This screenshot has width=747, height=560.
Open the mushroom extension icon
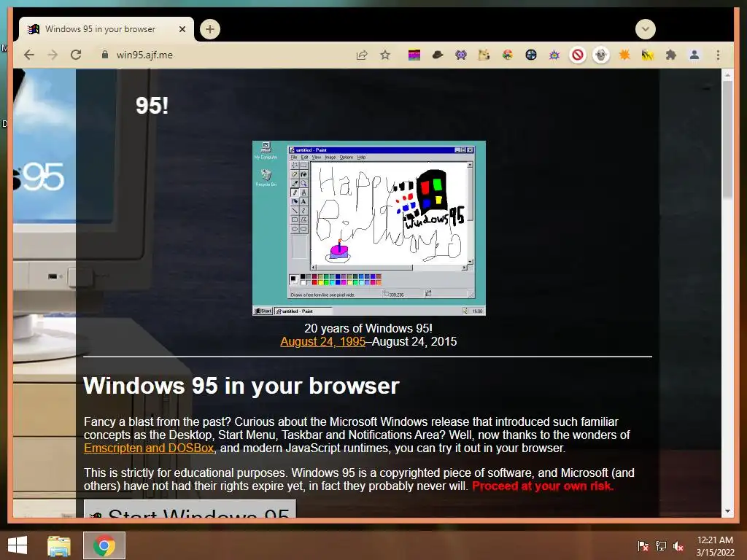[508, 55]
